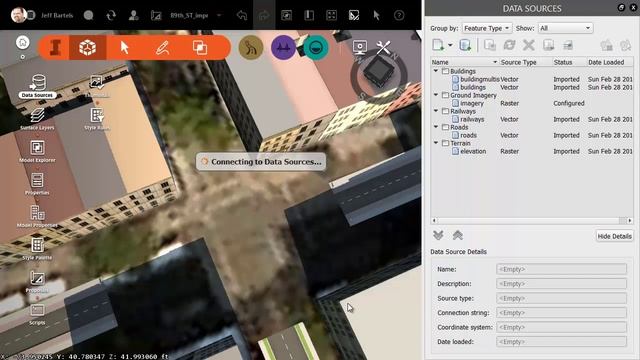The height and width of the screenshot is (360, 640).
Task: Open the Properties tool in left palette
Action: (37, 180)
